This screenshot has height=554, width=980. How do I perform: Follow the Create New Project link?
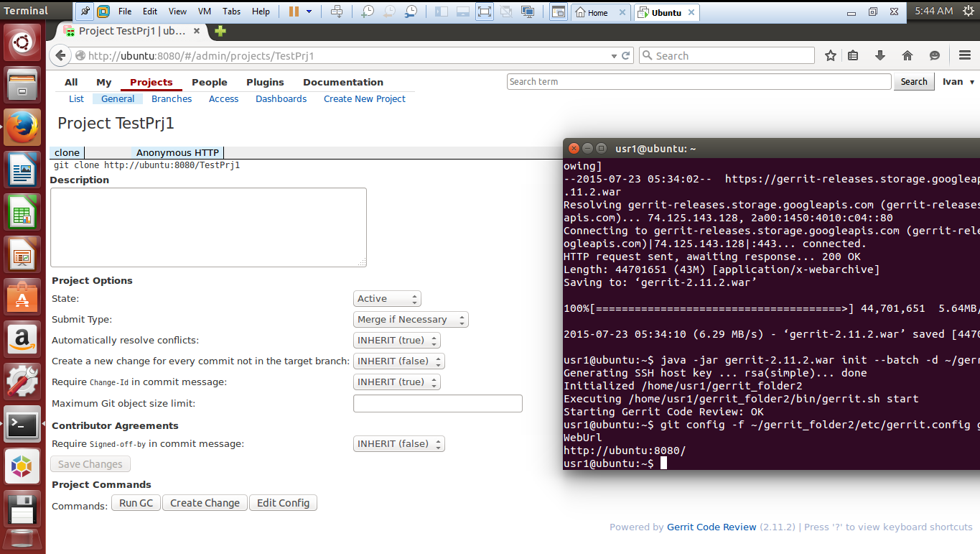364,99
